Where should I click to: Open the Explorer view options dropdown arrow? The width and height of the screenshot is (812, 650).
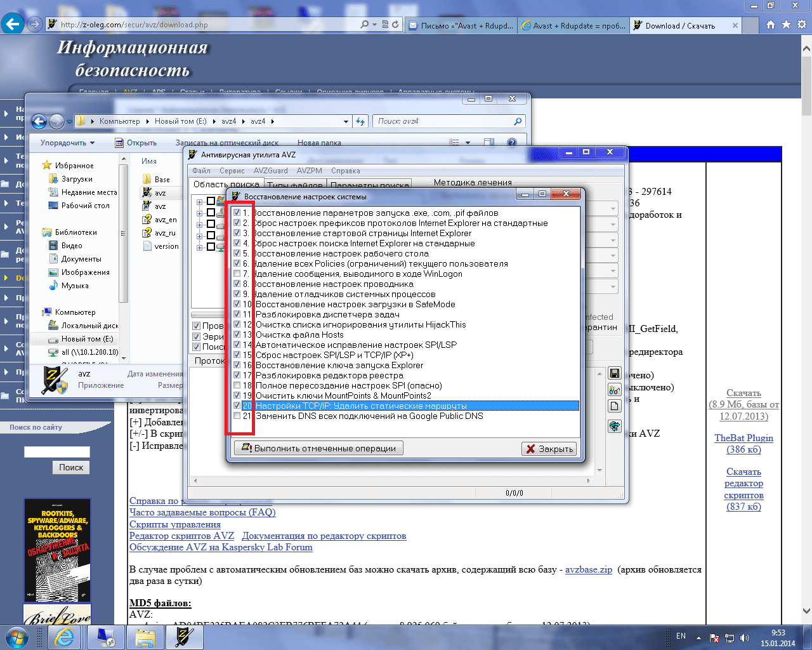468,143
